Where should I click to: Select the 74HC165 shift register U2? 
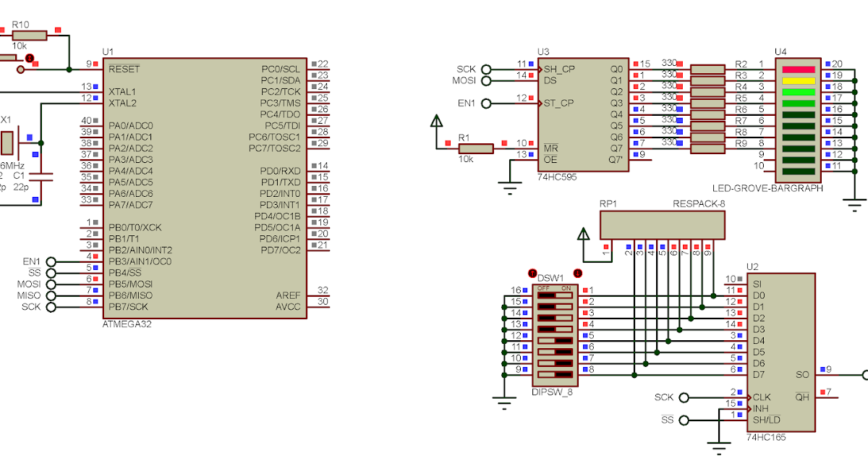point(781,351)
